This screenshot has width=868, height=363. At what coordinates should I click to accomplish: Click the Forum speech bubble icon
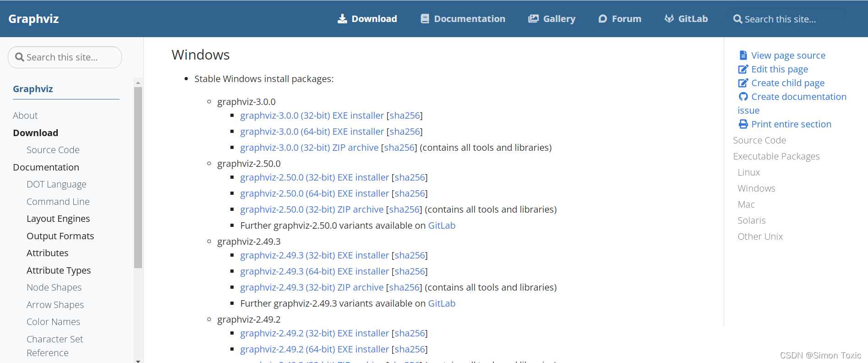pyautogui.click(x=603, y=19)
